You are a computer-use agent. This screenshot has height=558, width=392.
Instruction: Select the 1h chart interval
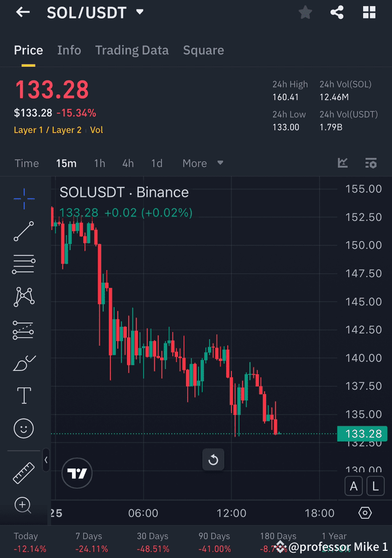(99, 163)
